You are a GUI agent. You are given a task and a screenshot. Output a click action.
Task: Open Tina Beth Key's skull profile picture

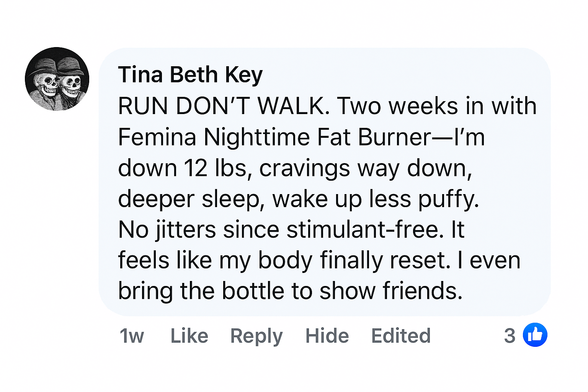pos(57,79)
